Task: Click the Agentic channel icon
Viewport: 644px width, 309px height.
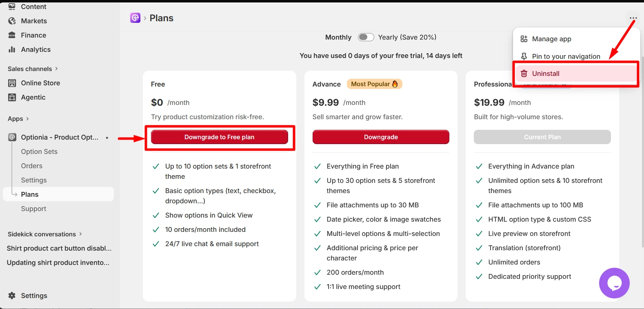Action: pos(12,97)
